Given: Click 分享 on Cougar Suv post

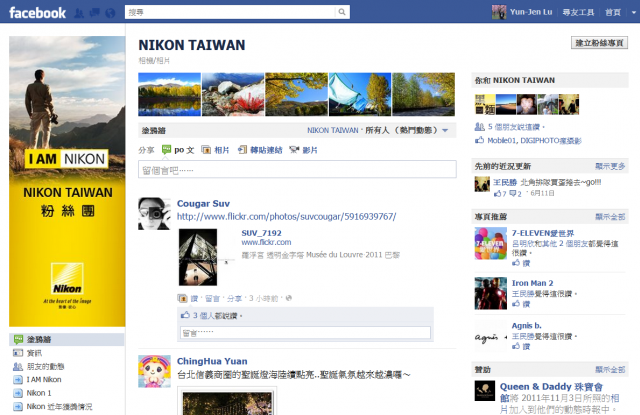Looking at the screenshot, I should (x=234, y=299).
